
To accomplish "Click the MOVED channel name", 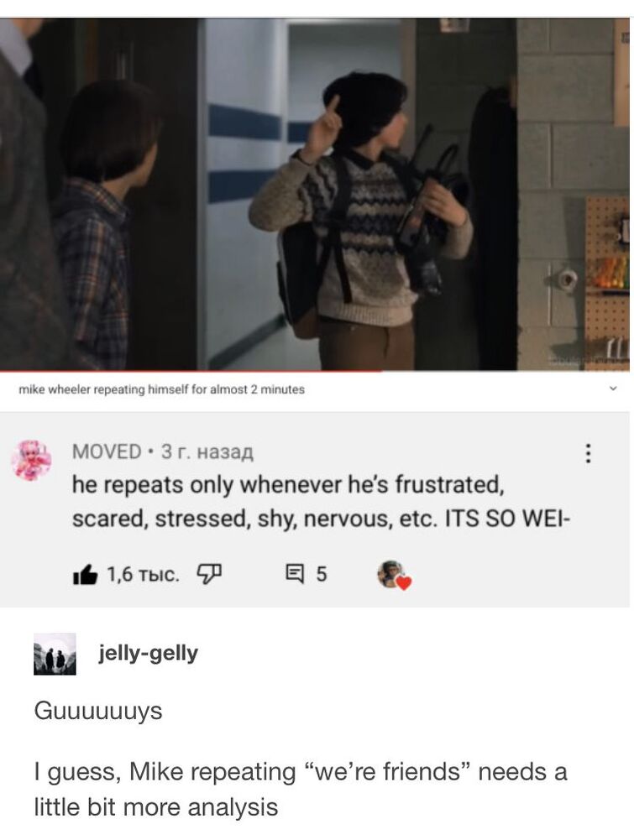I will (107, 451).
